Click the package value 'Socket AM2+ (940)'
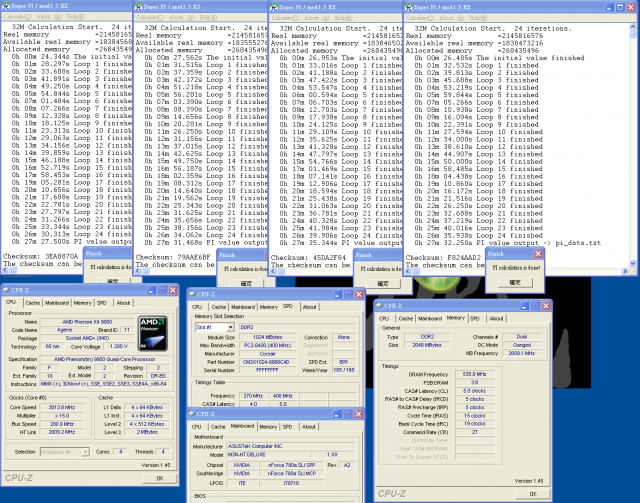Viewport: 640px width, 503px height. pyautogui.click(x=87, y=338)
